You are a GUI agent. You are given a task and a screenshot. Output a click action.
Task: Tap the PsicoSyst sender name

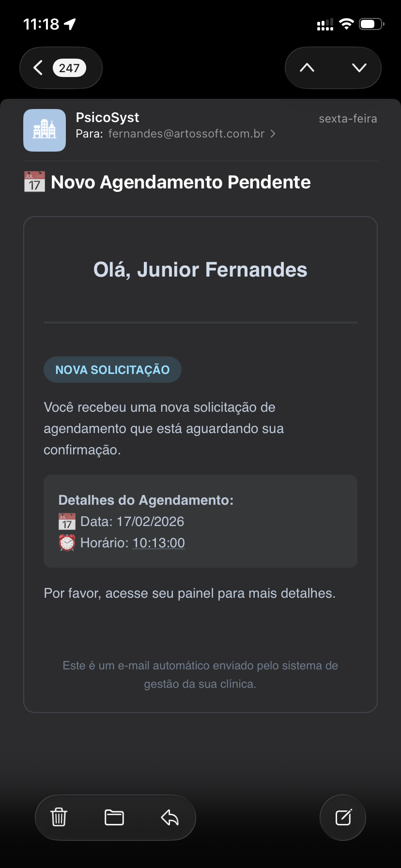[x=108, y=118]
